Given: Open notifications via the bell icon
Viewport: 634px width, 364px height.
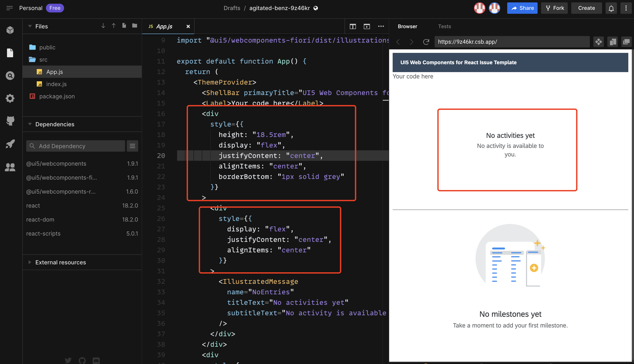Looking at the screenshot, I should pos(611,8).
